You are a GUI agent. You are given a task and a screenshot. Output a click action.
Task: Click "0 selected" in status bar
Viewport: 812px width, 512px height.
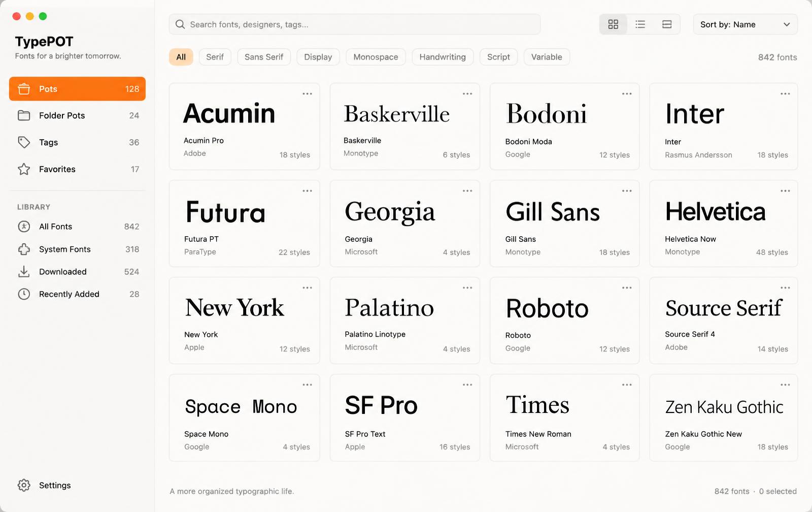pyautogui.click(x=778, y=491)
